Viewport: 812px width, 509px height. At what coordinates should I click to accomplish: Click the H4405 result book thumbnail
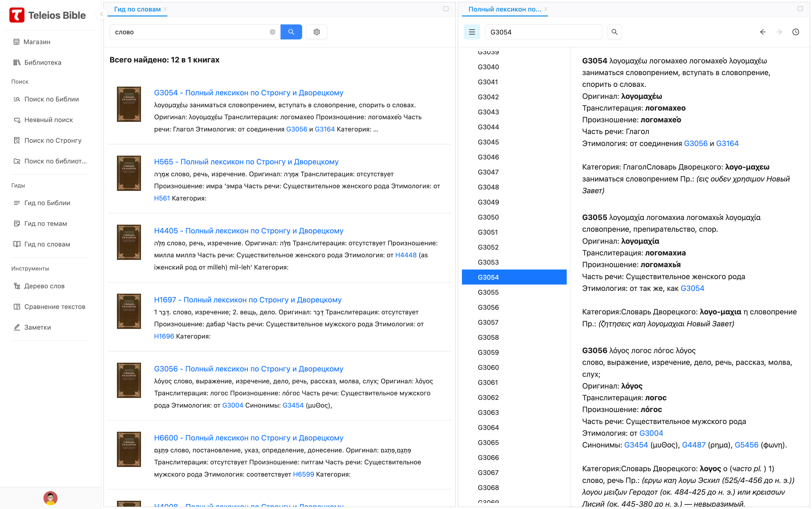129,242
